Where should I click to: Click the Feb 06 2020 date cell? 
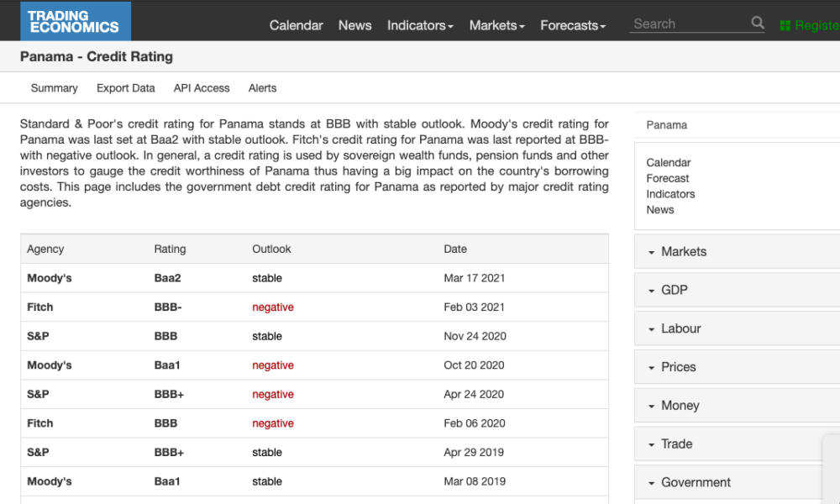(x=474, y=423)
